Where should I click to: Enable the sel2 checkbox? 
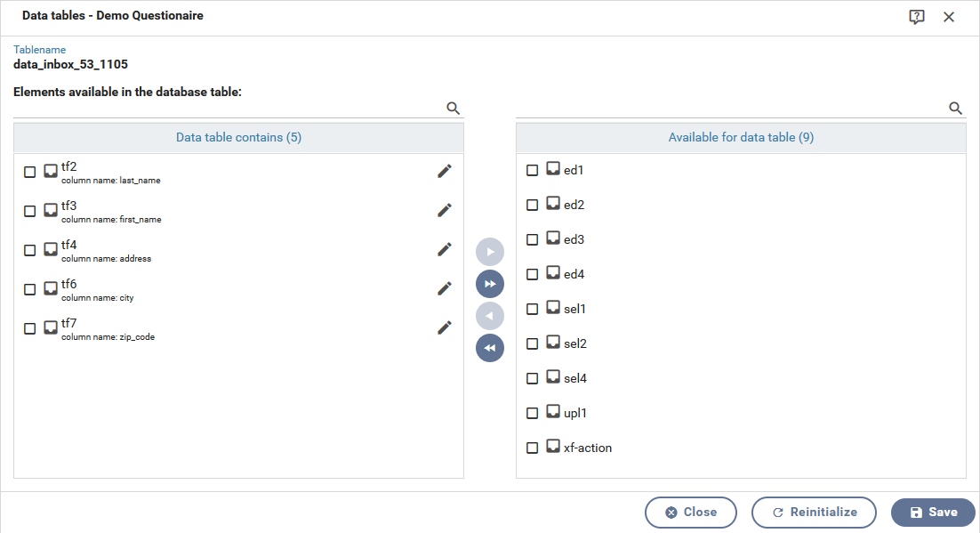point(533,343)
